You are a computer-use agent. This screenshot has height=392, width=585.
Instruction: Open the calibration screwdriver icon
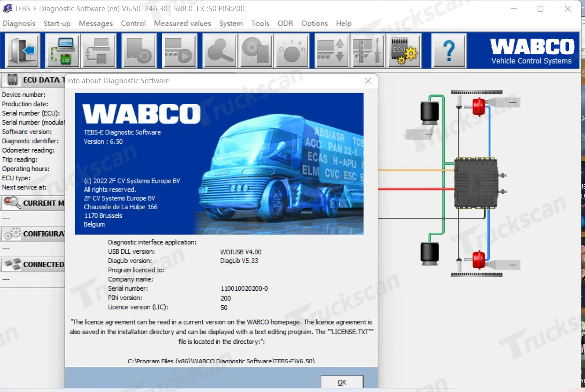click(368, 50)
